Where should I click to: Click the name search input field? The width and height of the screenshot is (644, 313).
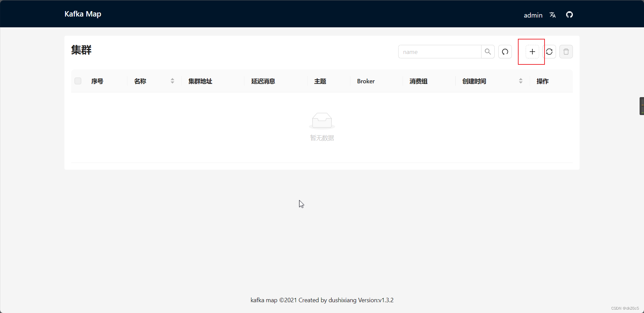point(440,52)
